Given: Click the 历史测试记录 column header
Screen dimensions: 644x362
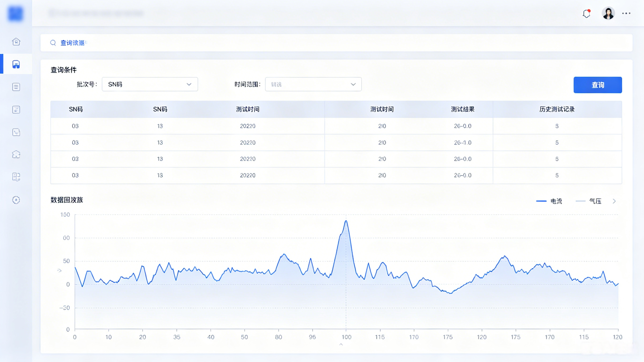Looking at the screenshot, I should click(x=557, y=109).
